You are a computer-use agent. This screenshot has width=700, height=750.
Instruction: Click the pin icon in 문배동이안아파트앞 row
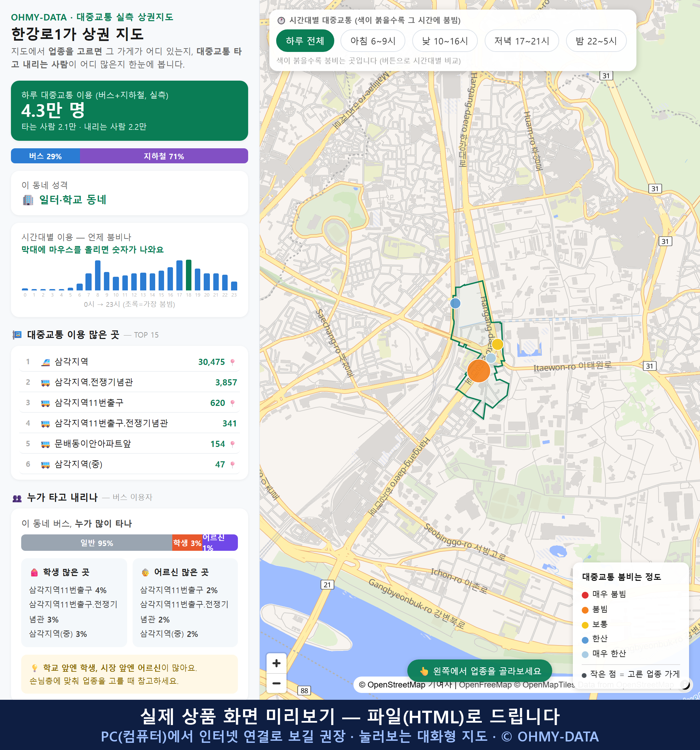232,444
